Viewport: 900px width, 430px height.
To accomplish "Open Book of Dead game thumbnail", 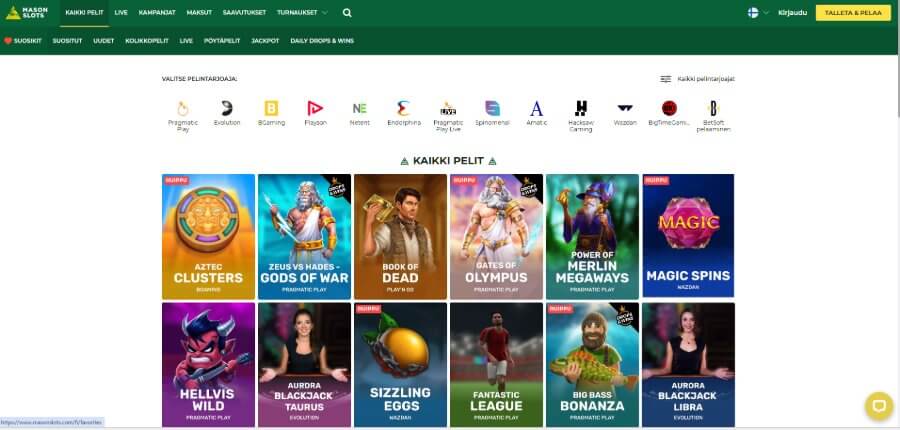I will pos(401,237).
